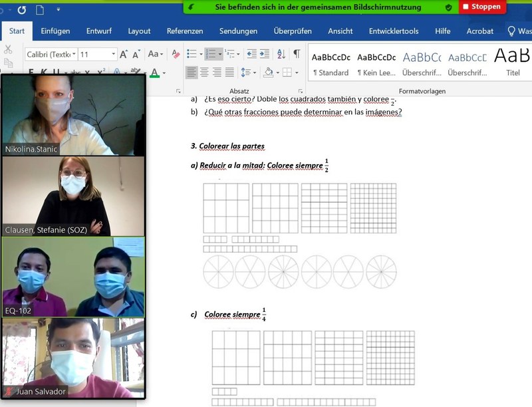
Task: Toggle the bulleted list button
Action: (x=192, y=54)
